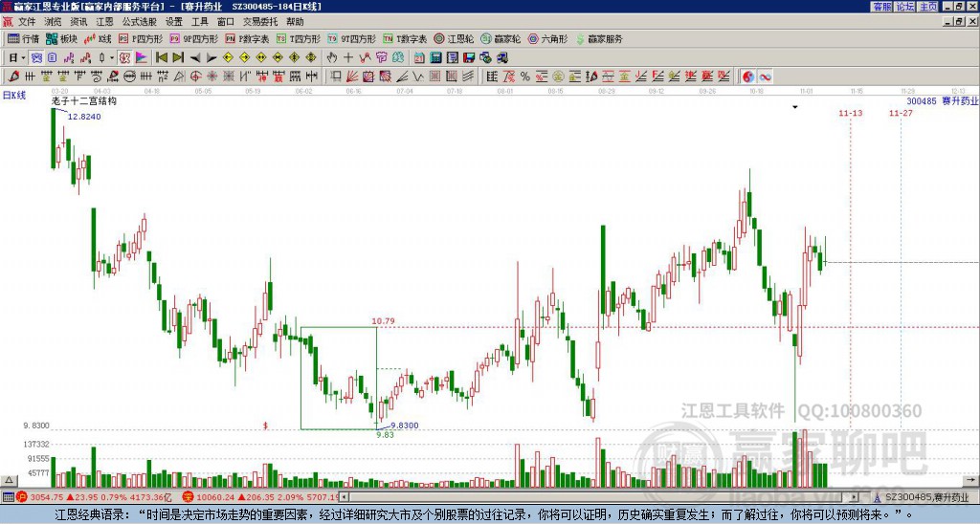The height and width of the screenshot is (524, 980).
Task: Click the scrollbar left arrow
Action: coord(345,497)
